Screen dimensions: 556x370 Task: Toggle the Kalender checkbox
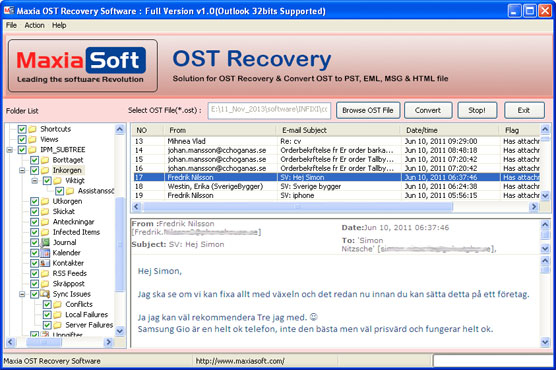pos(34,253)
